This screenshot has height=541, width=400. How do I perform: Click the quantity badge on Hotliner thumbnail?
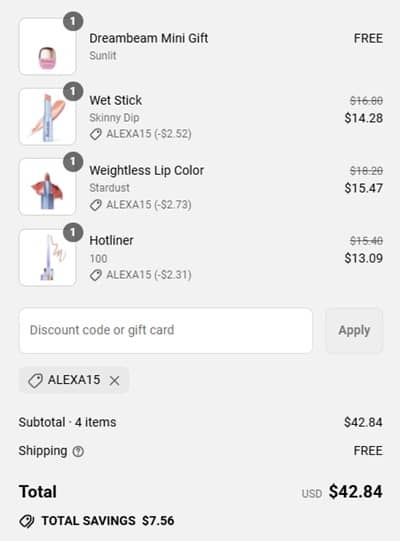click(x=73, y=233)
